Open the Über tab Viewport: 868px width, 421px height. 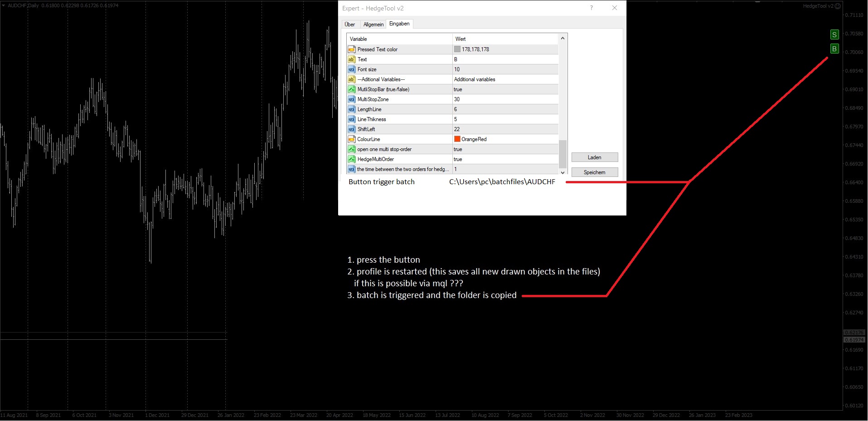coord(349,24)
